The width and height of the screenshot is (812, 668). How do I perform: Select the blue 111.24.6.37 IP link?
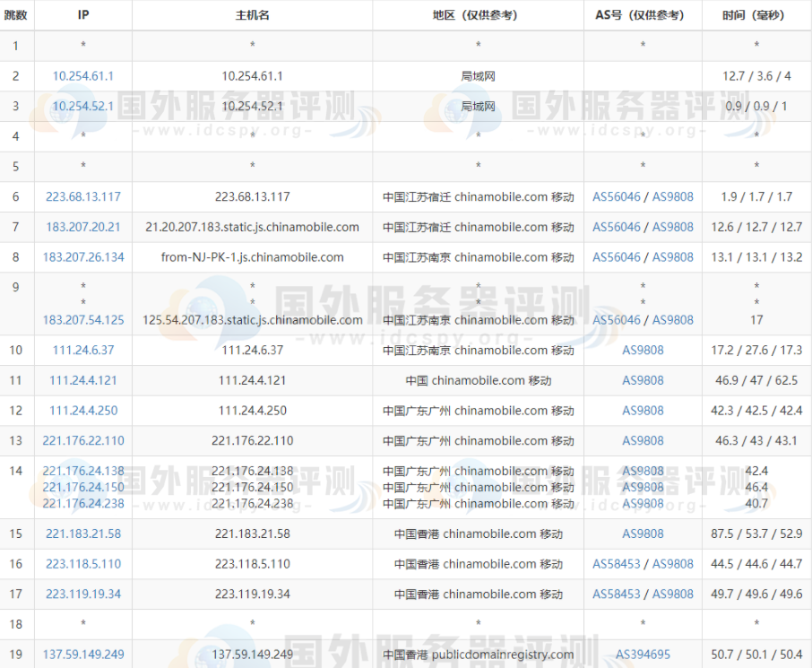click(83, 351)
